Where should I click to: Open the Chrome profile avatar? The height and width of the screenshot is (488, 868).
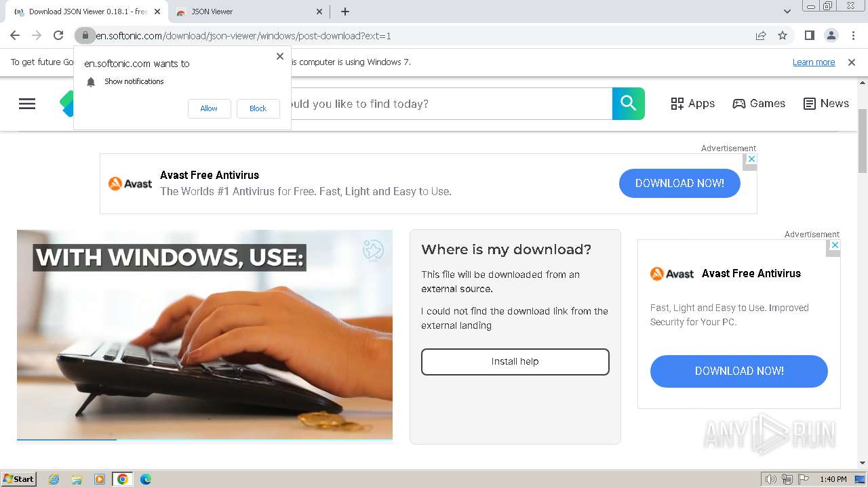coord(831,35)
